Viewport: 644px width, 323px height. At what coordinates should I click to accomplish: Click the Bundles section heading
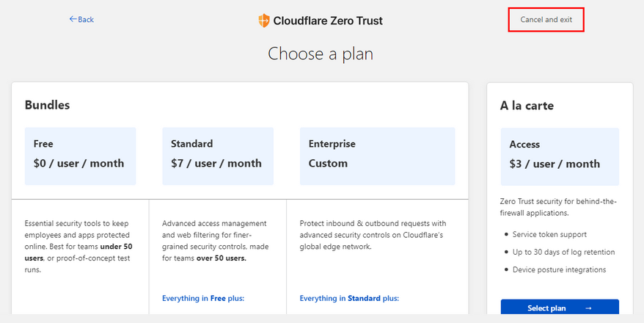coord(47,105)
